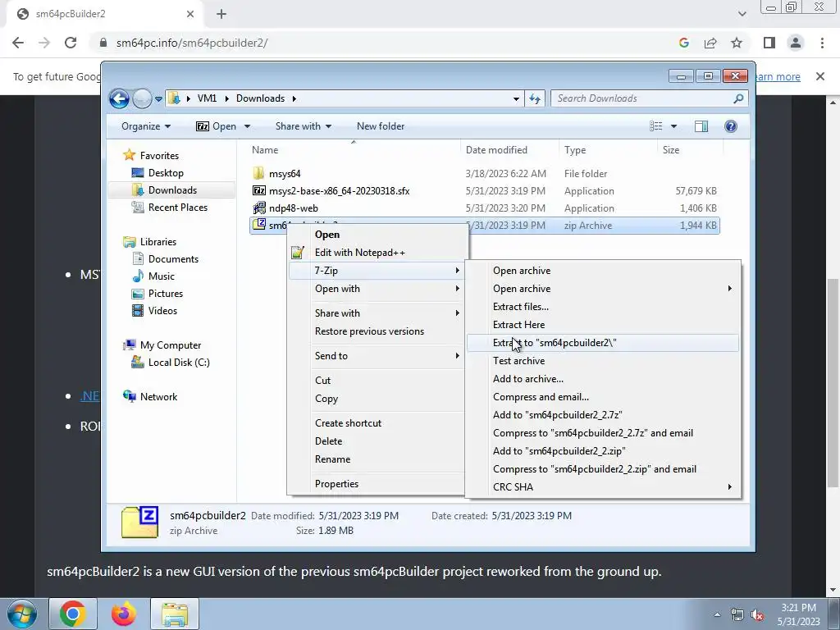Select Documents library
The image size is (840, 630).
[173, 259]
